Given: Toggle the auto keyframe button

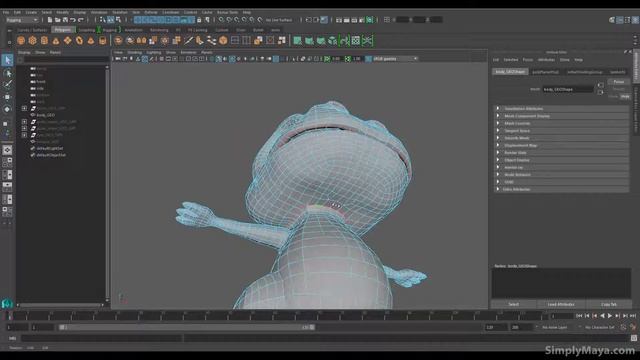Looking at the screenshot, I should [x=624, y=327].
